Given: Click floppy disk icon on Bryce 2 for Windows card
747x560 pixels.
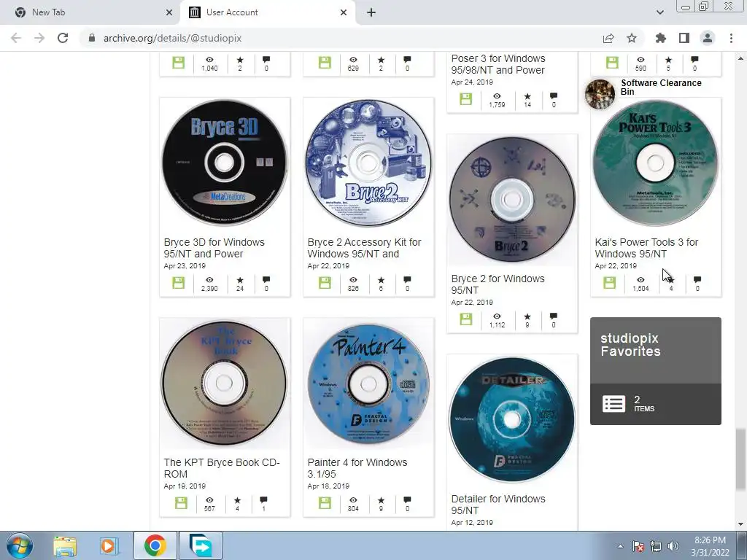Looking at the screenshot, I should (466, 319).
